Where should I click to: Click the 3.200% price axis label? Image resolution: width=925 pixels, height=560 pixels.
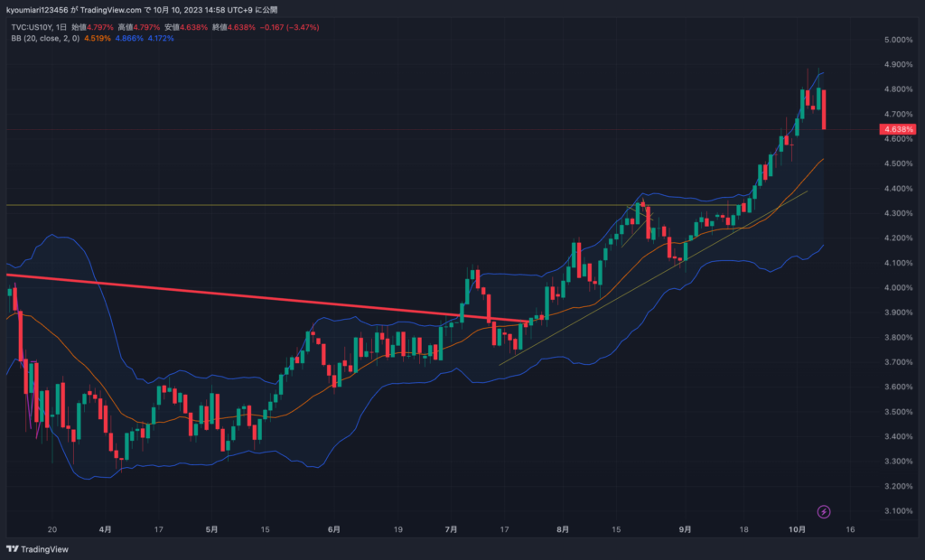coord(899,486)
